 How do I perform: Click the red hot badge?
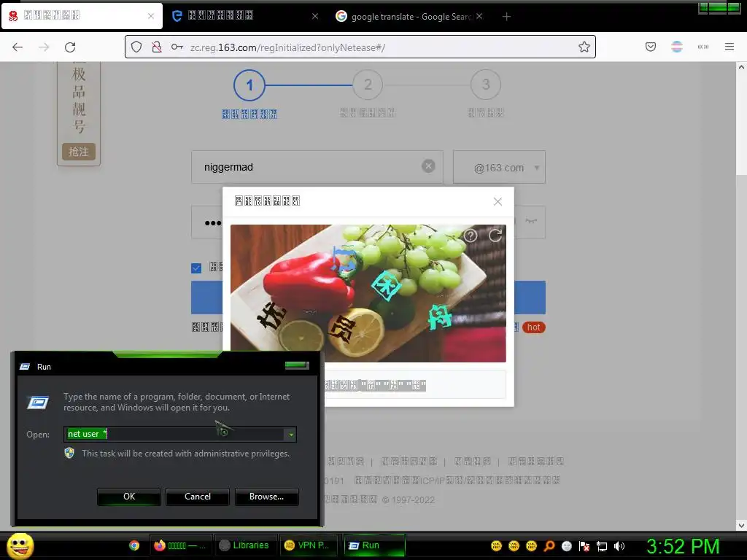(533, 327)
